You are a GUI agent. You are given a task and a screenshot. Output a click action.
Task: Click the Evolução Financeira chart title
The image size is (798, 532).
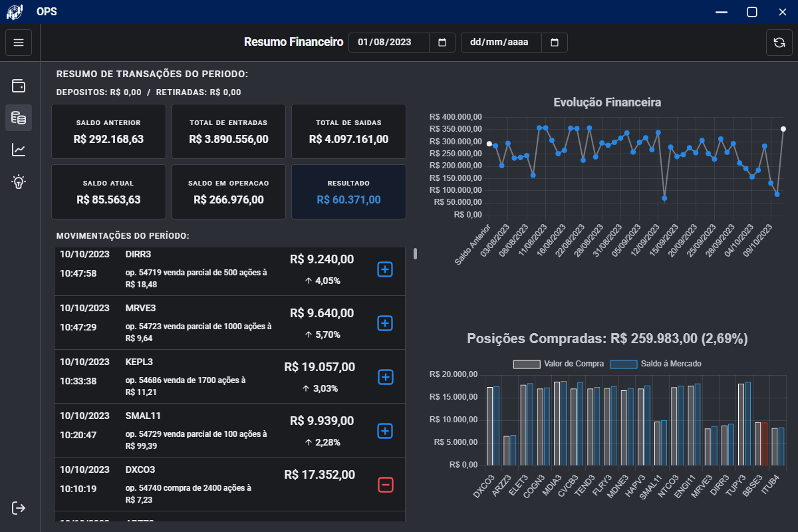point(607,102)
